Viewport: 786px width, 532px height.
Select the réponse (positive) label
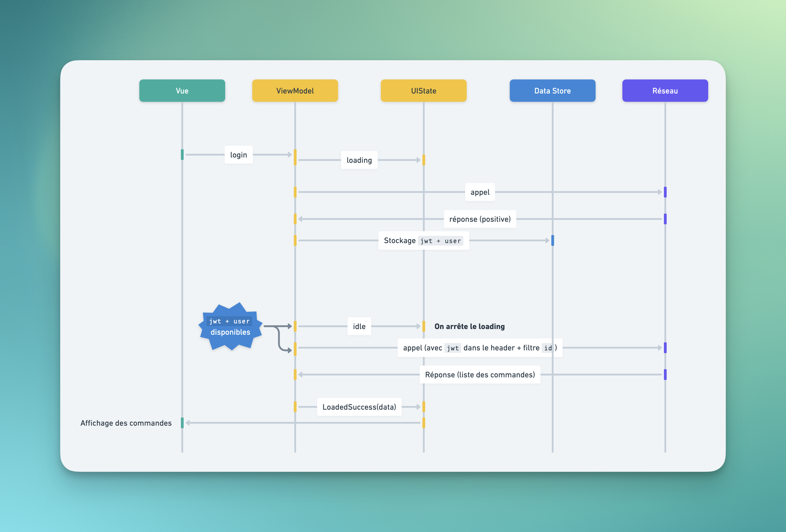tap(480, 219)
